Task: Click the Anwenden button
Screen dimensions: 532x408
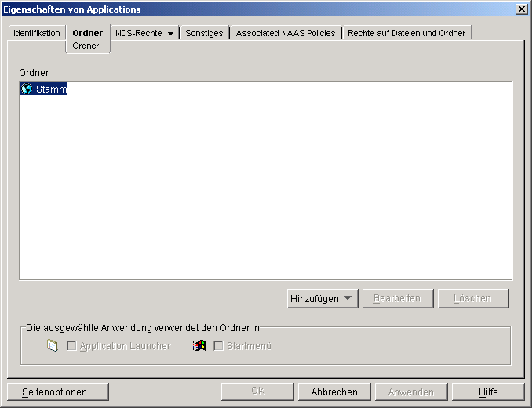Action: [411, 392]
